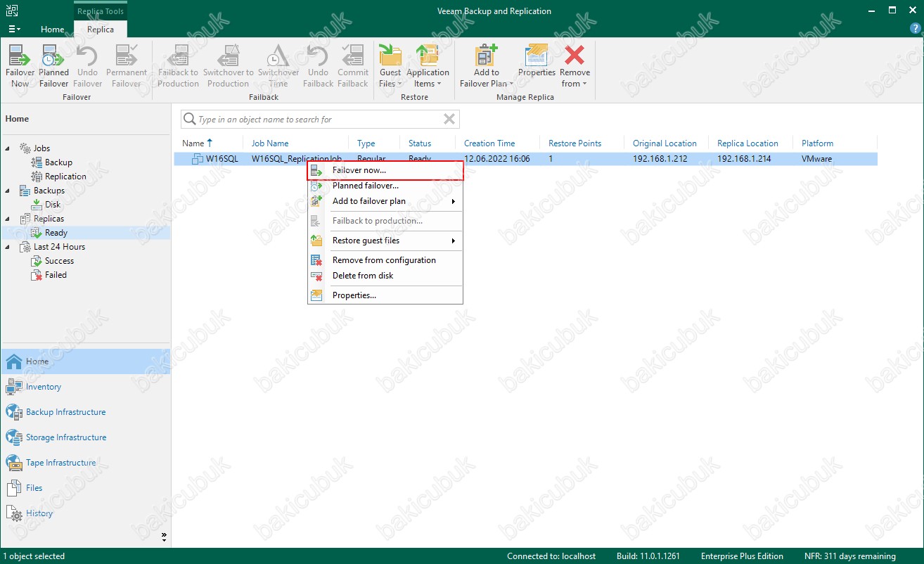Select the Jobs tree node
924x564 pixels.
tap(41, 148)
